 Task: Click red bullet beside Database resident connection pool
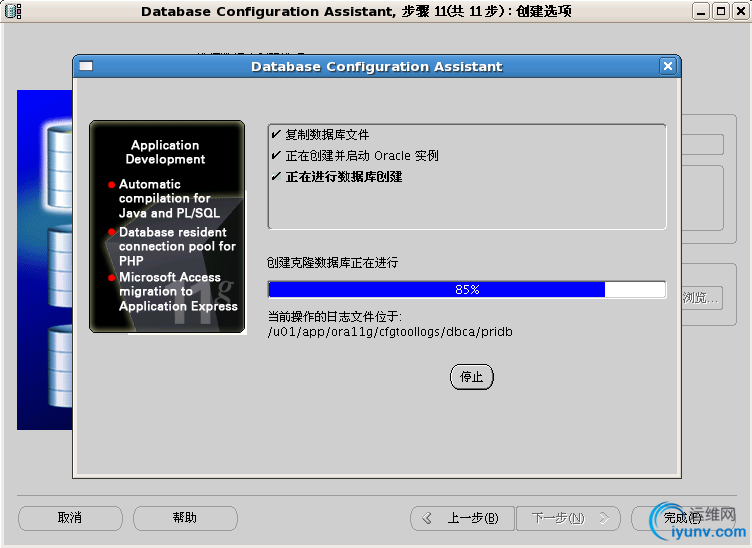tap(111, 232)
